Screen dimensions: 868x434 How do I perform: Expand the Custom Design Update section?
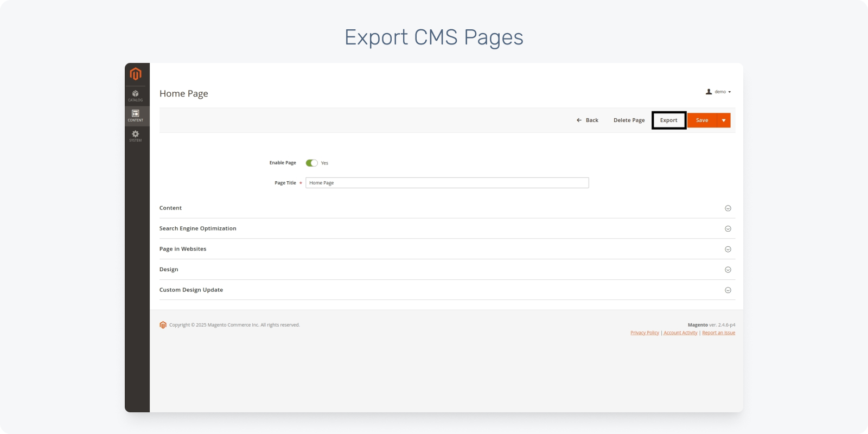[x=728, y=290]
